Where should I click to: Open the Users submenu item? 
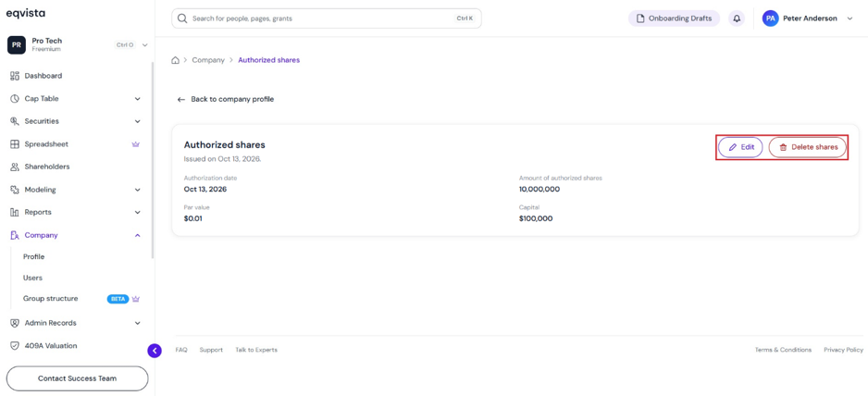click(32, 278)
